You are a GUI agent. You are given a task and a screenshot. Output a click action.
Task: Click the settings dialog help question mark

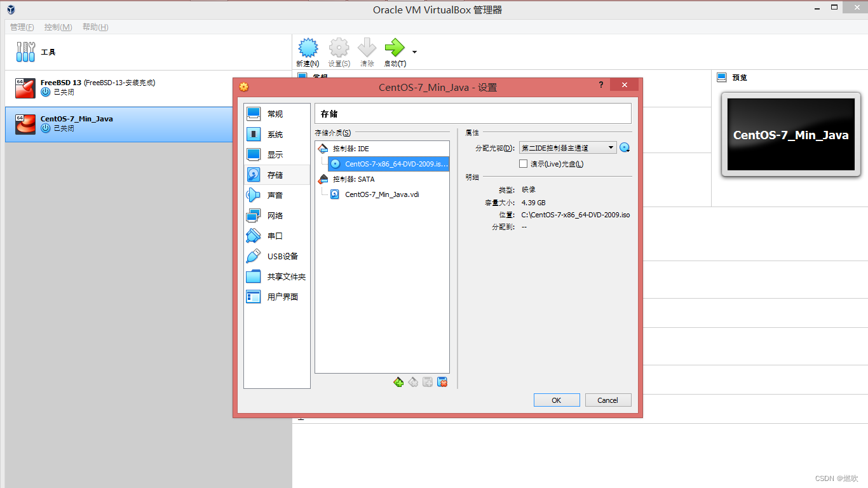tap(601, 85)
